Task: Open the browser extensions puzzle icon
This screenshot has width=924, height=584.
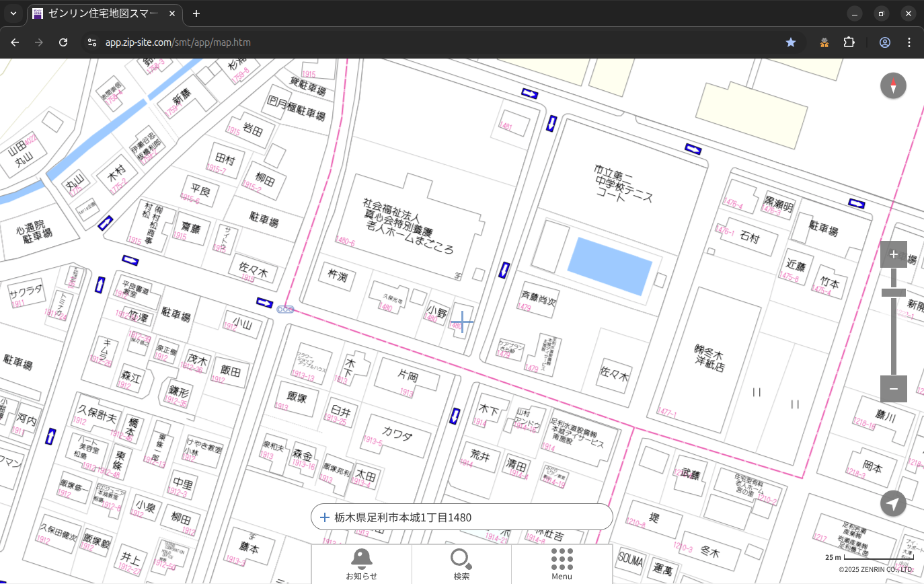Action: [x=849, y=42]
